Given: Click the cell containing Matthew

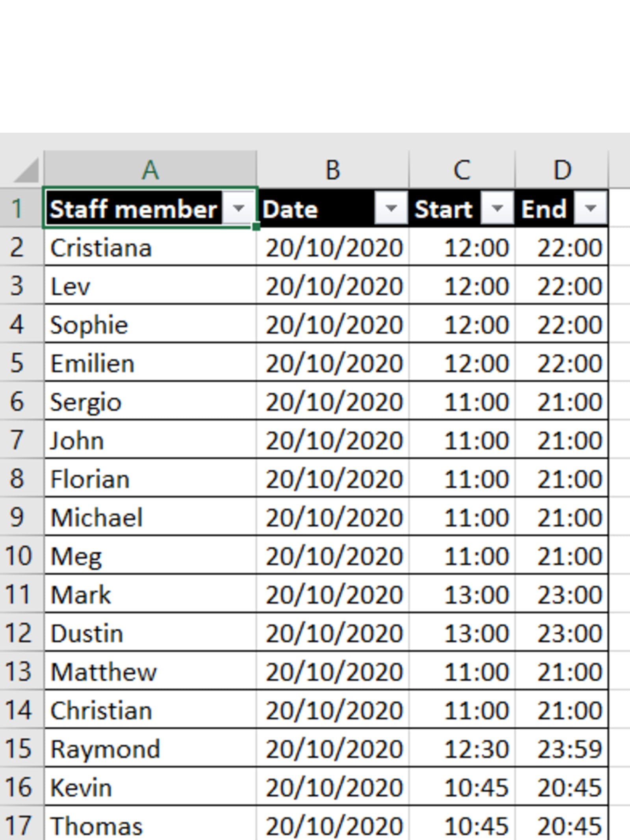Looking at the screenshot, I should coord(150,671).
